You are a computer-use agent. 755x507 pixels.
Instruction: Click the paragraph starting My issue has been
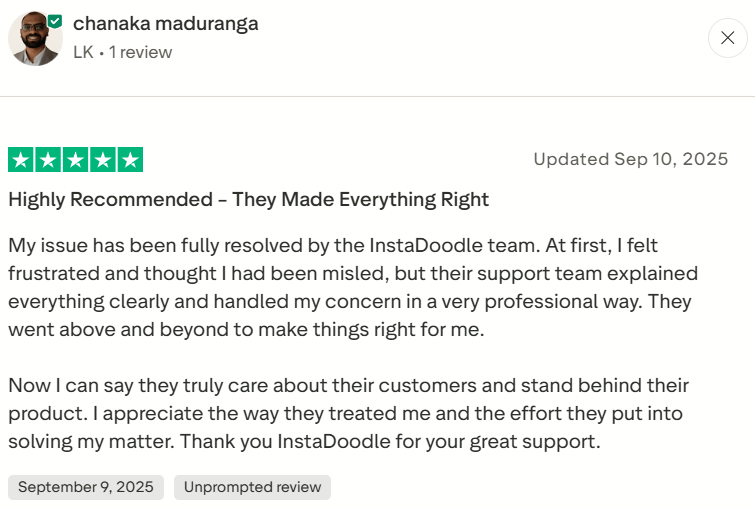coord(353,287)
